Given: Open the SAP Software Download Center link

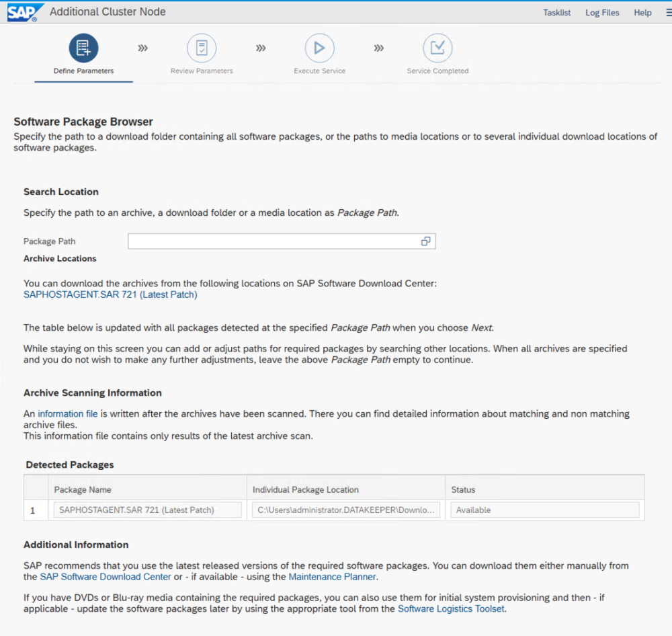Looking at the screenshot, I should [x=106, y=577].
